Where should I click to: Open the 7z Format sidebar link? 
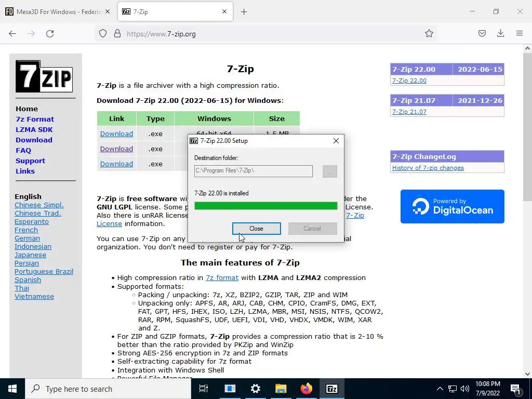[x=35, y=119]
